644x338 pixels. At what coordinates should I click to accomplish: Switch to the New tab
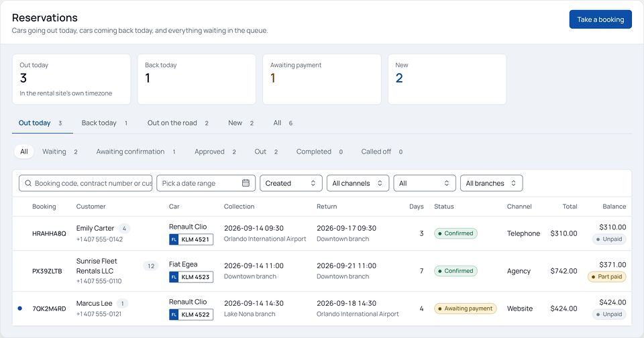[241, 123]
